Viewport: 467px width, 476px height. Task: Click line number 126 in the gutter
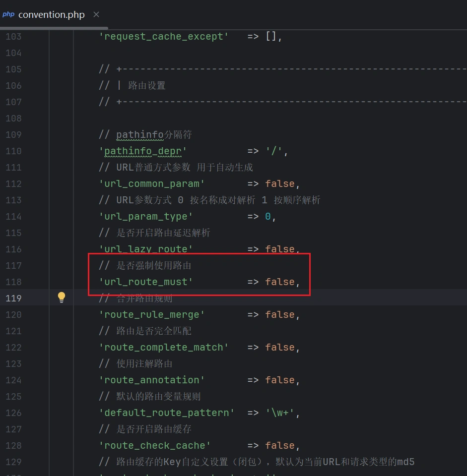tap(14, 413)
